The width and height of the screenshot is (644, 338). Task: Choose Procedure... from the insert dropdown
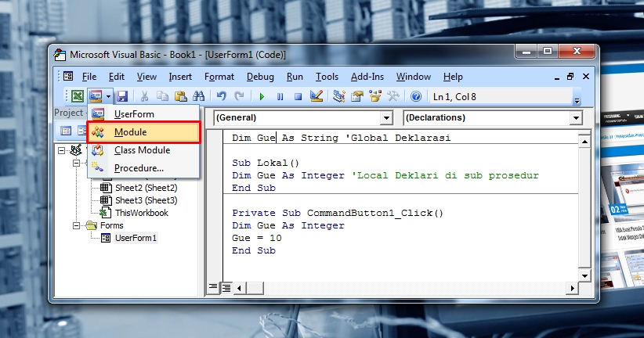click(143, 168)
